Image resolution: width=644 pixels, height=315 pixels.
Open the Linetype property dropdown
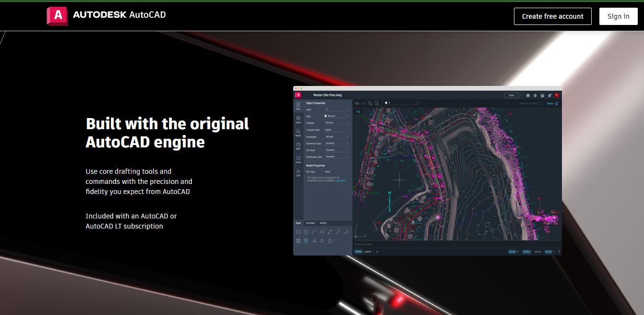(x=336, y=122)
